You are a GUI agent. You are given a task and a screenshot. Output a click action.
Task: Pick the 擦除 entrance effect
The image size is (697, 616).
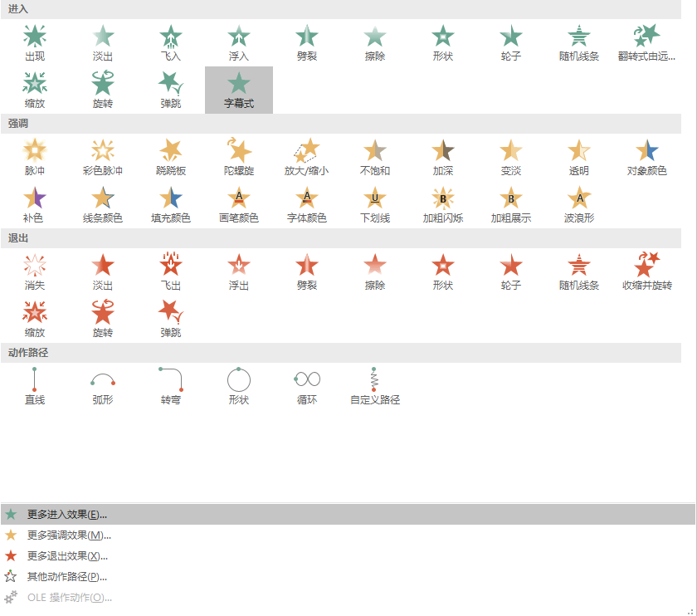375,43
